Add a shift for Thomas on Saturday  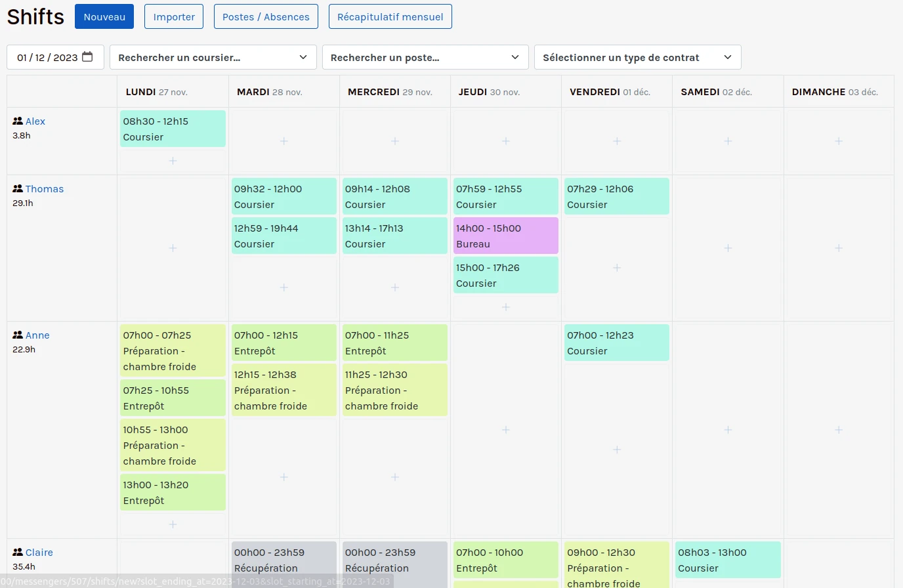tap(728, 248)
